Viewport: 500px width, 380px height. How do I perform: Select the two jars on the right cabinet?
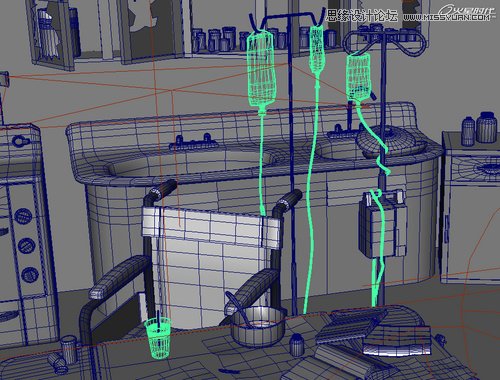pyautogui.click(x=479, y=128)
